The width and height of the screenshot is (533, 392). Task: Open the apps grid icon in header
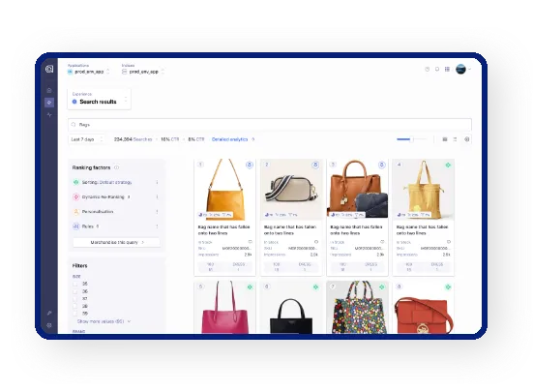[x=447, y=69]
